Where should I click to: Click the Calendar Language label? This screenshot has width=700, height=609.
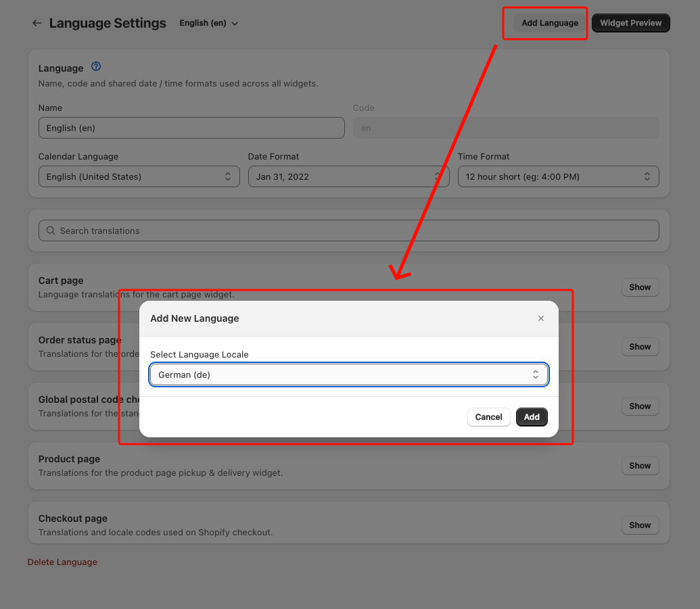78,157
